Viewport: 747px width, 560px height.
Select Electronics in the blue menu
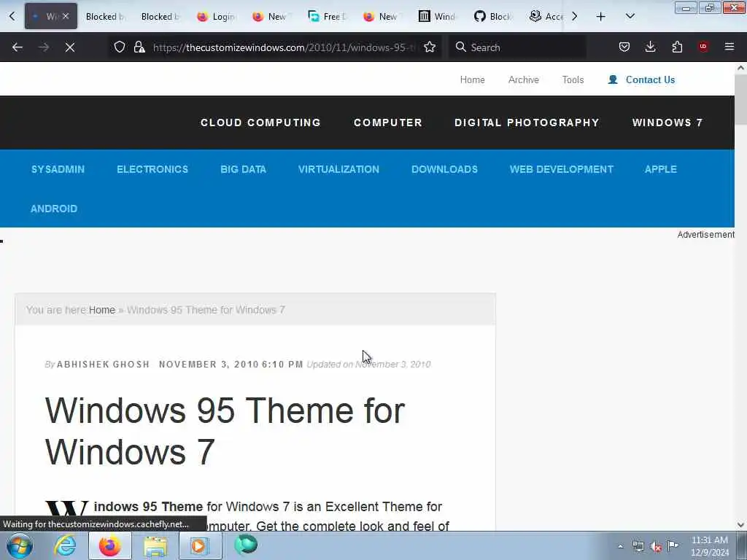click(x=152, y=169)
